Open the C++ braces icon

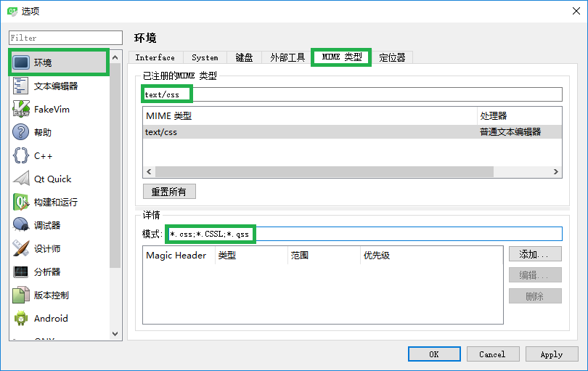(x=20, y=155)
